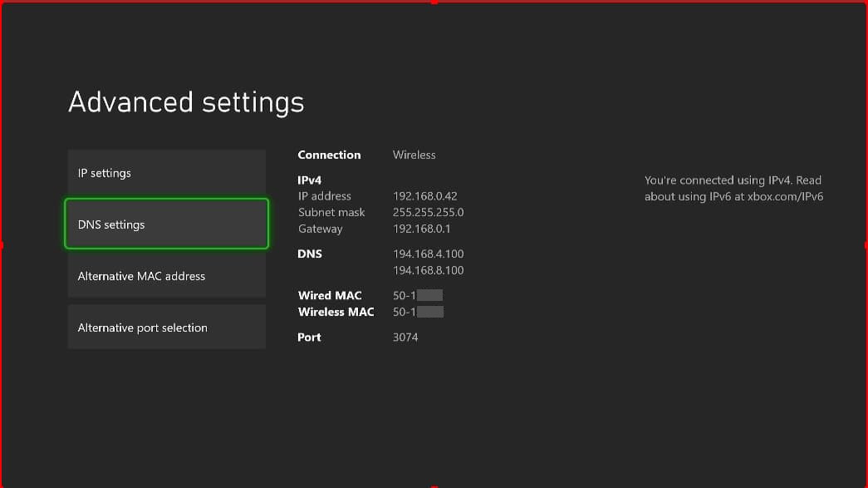Click the port number 3074
Viewport: 868px width, 488px height.
(x=405, y=338)
